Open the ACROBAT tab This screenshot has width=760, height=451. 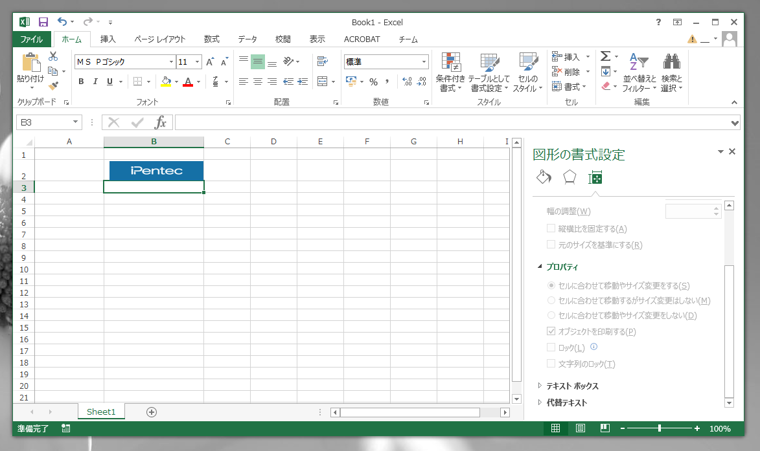click(362, 39)
